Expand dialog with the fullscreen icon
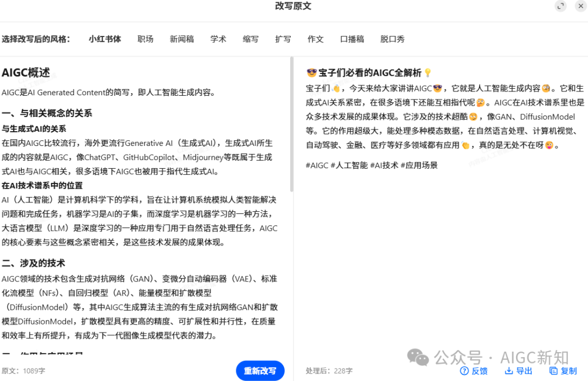588x381 pixels. click(x=561, y=6)
